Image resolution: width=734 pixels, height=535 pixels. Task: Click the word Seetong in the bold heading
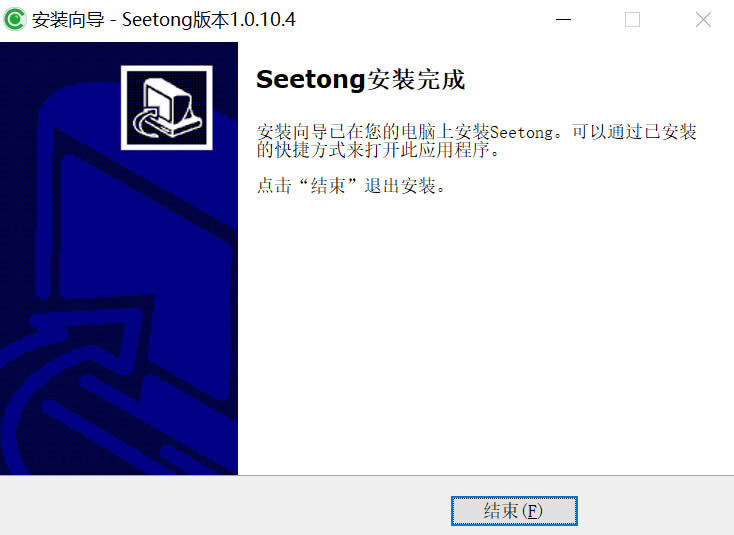click(310, 80)
